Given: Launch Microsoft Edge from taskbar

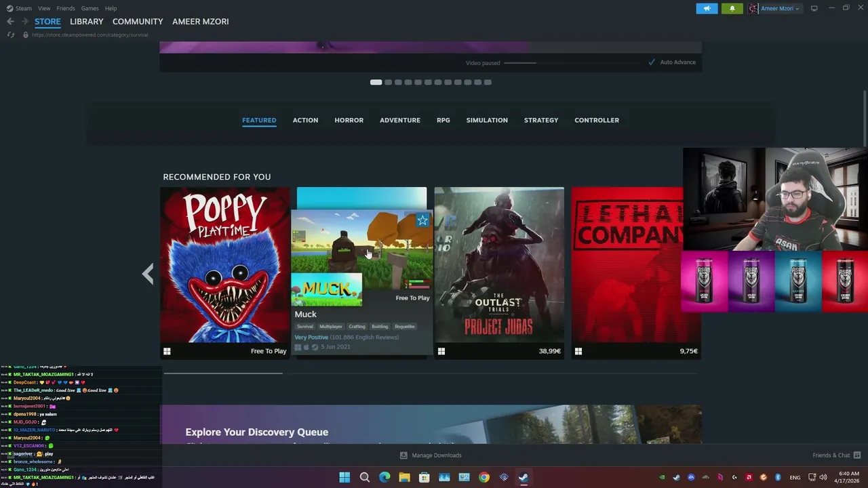Looking at the screenshot, I should (x=384, y=477).
